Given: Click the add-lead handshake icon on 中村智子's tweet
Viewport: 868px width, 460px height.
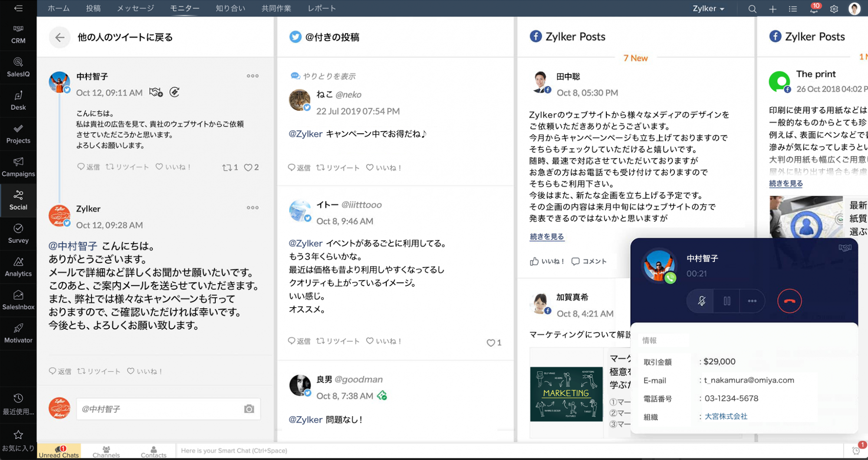Looking at the screenshot, I should click(156, 92).
